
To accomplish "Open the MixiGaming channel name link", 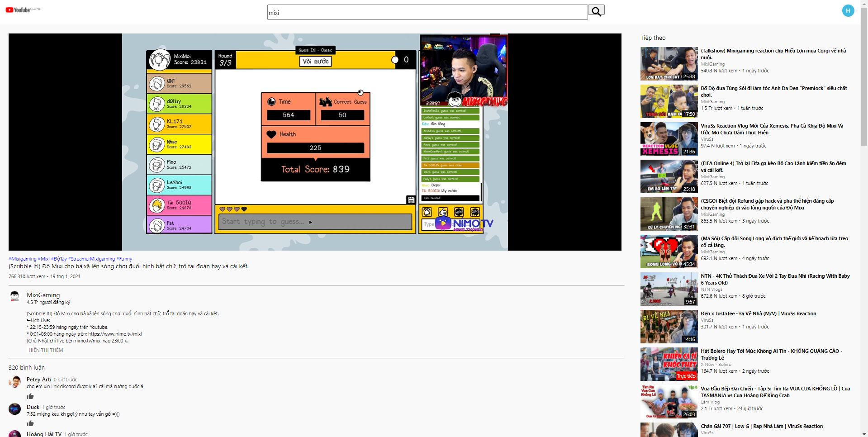I will [x=43, y=294].
